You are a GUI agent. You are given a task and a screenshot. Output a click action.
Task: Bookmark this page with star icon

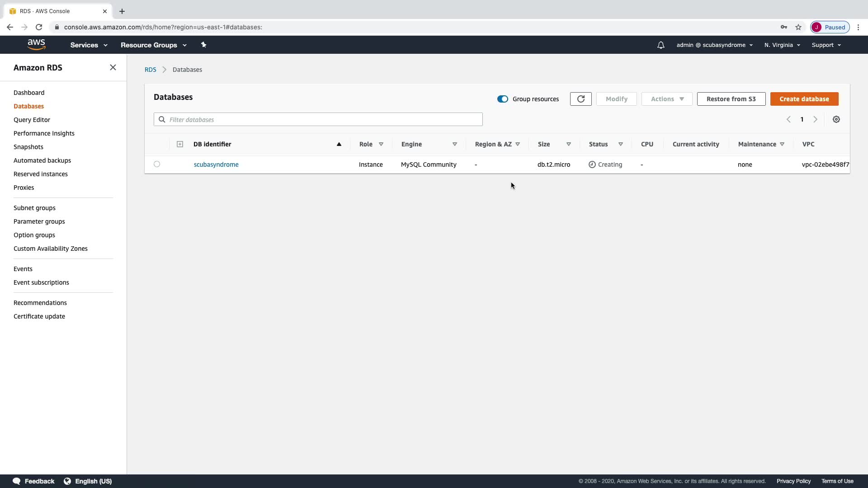(x=798, y=27)
